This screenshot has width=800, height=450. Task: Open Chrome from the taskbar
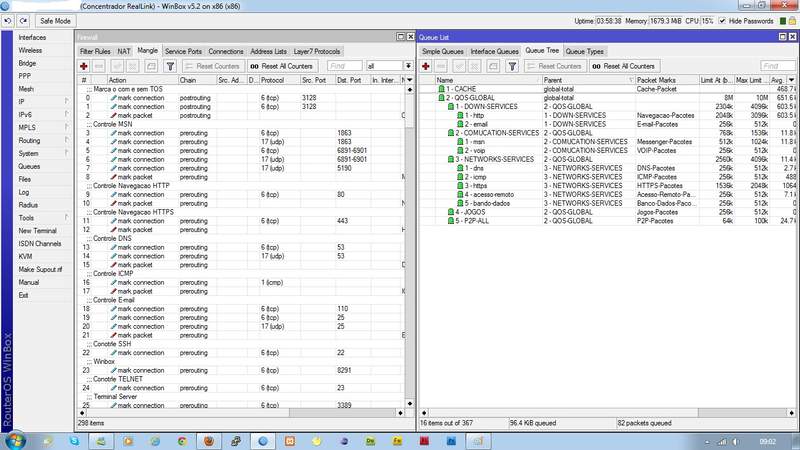[182, 441]
